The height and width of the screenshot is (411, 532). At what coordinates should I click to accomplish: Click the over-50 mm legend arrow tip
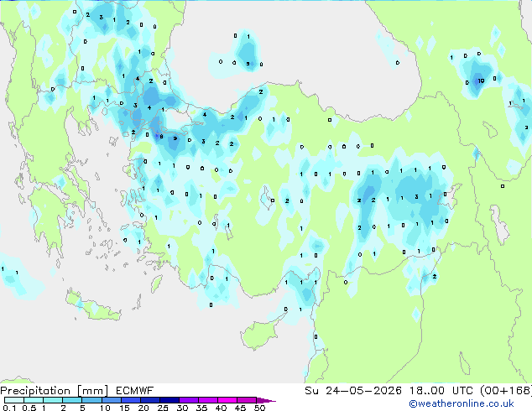pyautogui.click(x=266, y=400)
